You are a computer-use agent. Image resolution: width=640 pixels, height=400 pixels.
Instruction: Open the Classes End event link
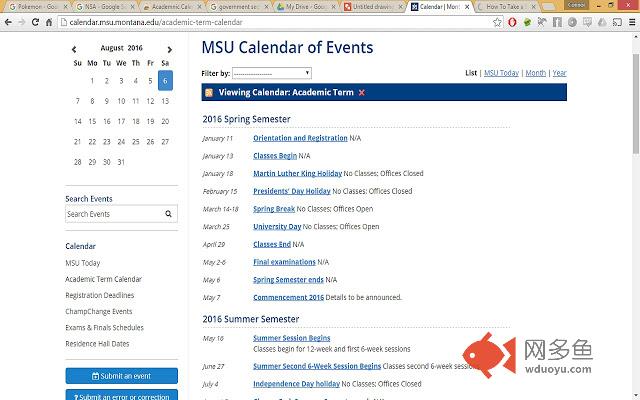pos(272,244)
